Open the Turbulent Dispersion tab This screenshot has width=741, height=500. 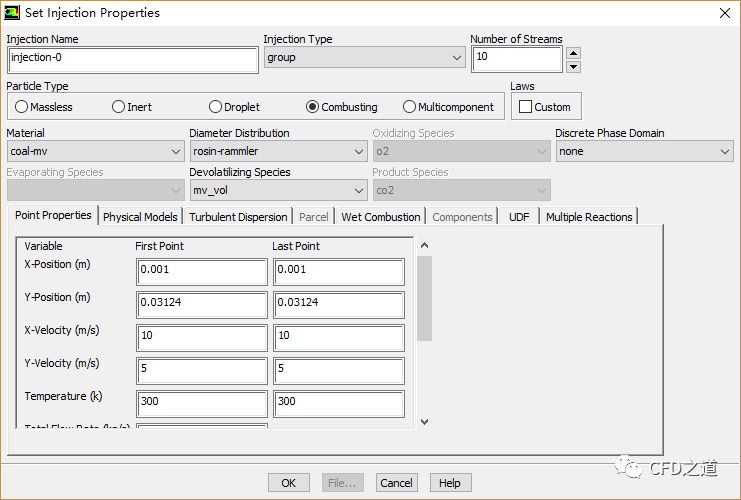click(238, 217)
